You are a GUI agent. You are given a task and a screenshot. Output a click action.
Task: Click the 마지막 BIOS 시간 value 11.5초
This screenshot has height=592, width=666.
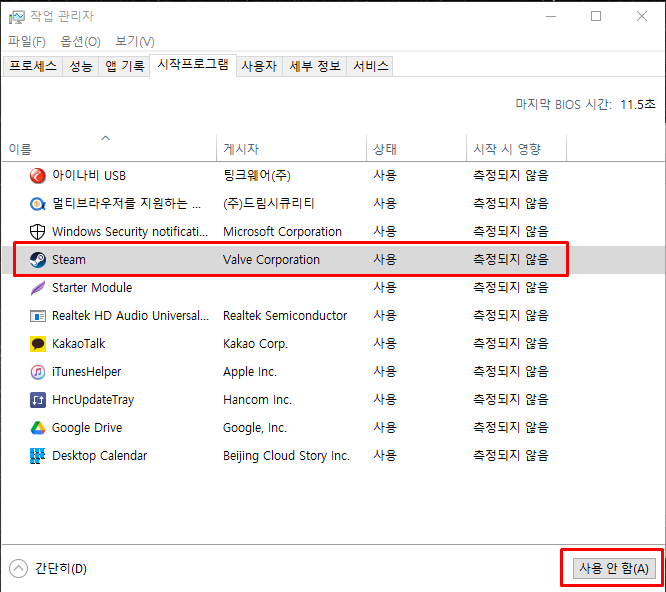pyautogui.click(x=638, y=104)
